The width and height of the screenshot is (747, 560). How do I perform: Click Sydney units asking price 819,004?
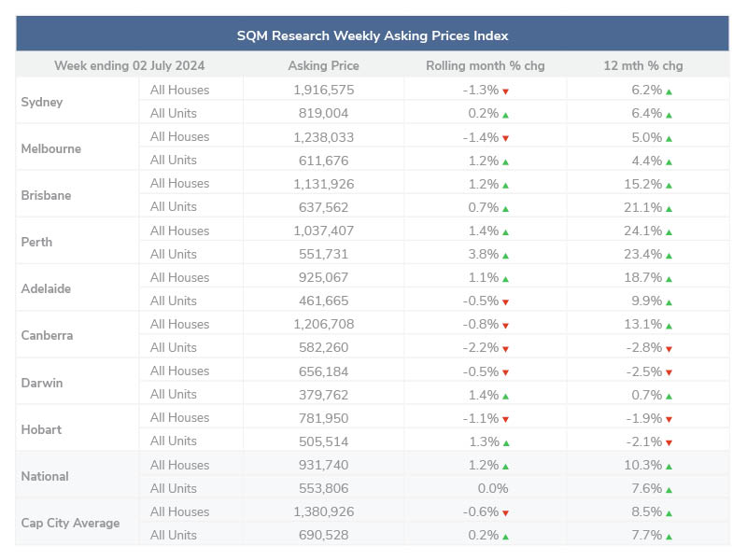323,113
